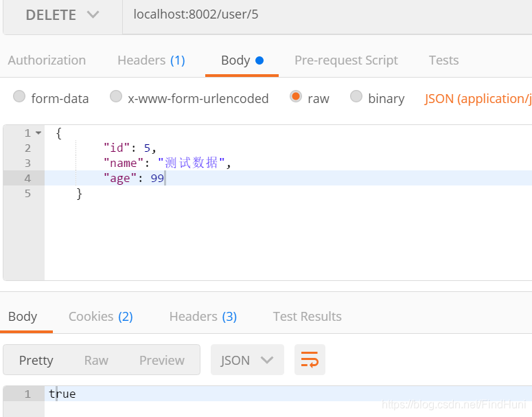Open the response format JSON dropdown
The height and width of the screenshot is (417, 532).
(247, 360)
